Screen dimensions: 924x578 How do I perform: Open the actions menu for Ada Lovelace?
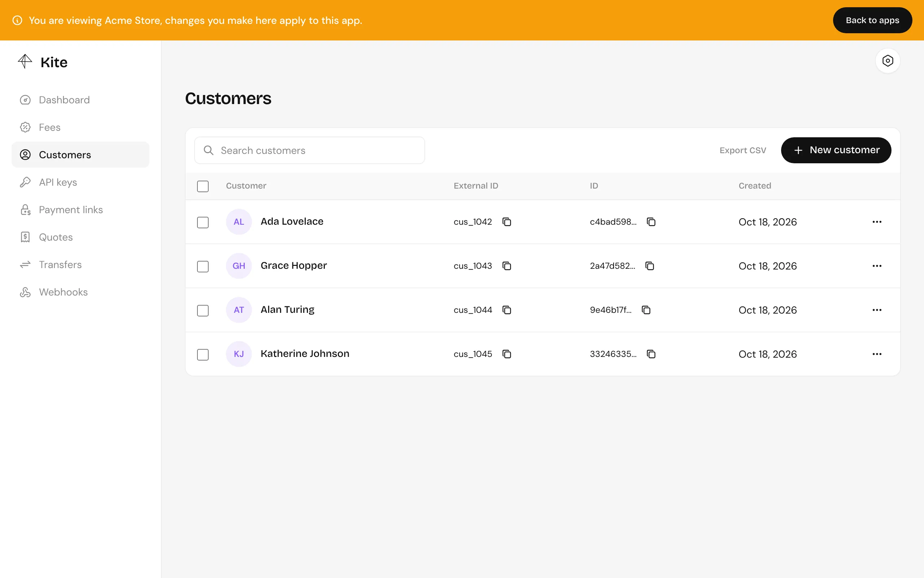click(877, 222)
